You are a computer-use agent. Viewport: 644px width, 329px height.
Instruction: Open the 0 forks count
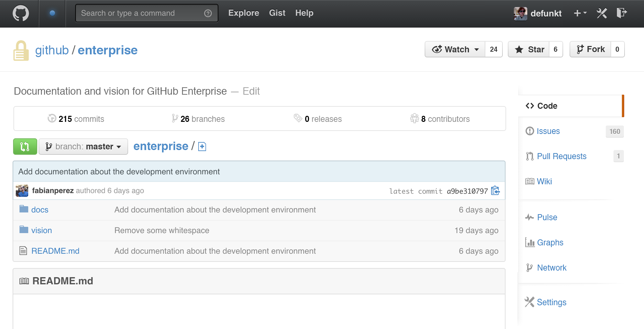coord(618,49)
